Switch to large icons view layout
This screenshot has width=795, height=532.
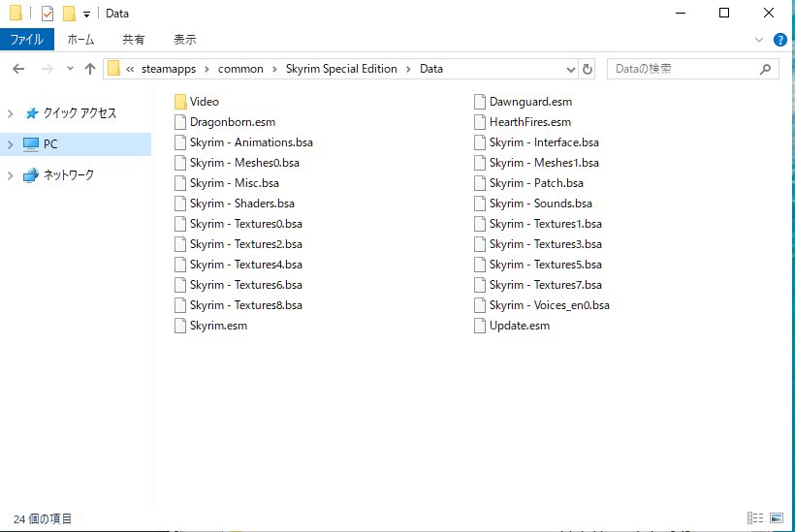point(777,517)
